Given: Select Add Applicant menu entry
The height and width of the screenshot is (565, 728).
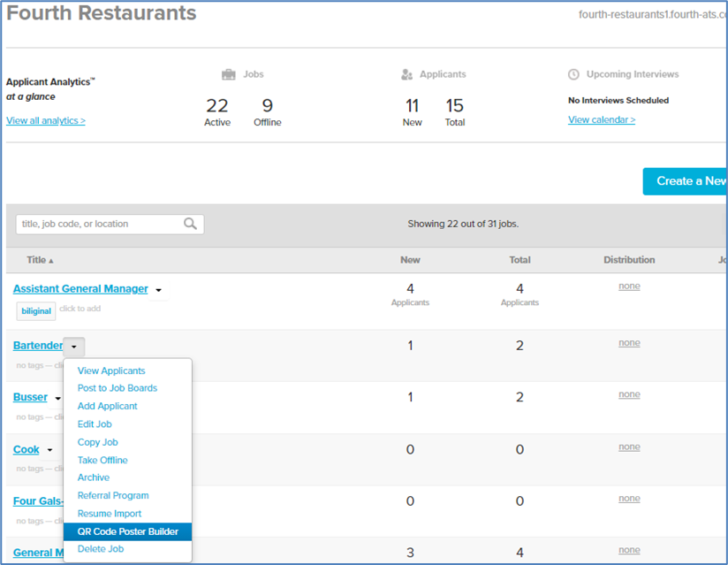Looking at the screenshot, I should point(107,406).
